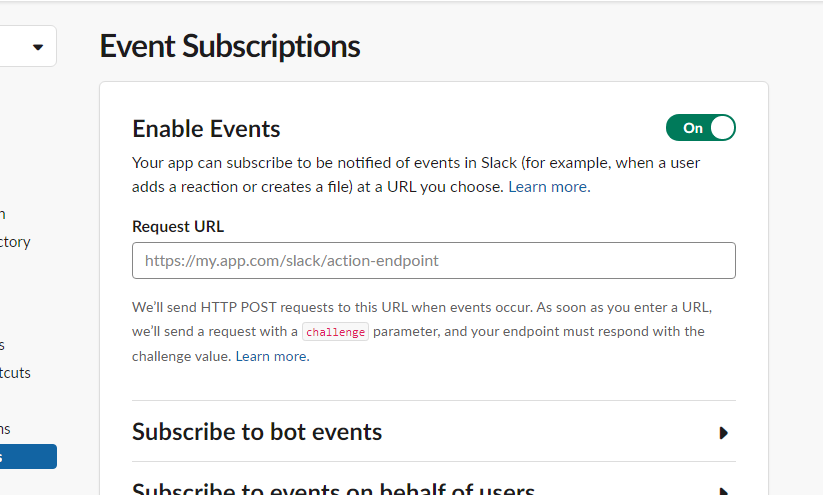This screenshot has height=495, width=823.
Task: Select the highlighted blue sidebar item
Action: (x=28, y=457)
